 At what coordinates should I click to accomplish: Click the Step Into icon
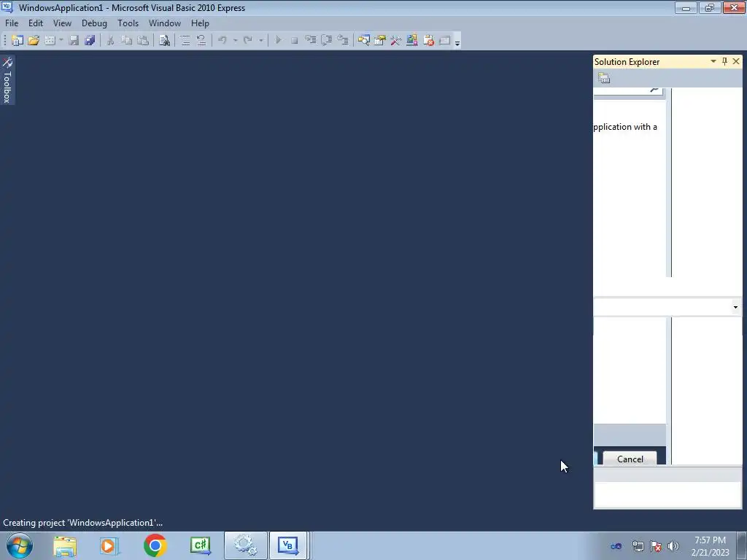coord(311,41)
